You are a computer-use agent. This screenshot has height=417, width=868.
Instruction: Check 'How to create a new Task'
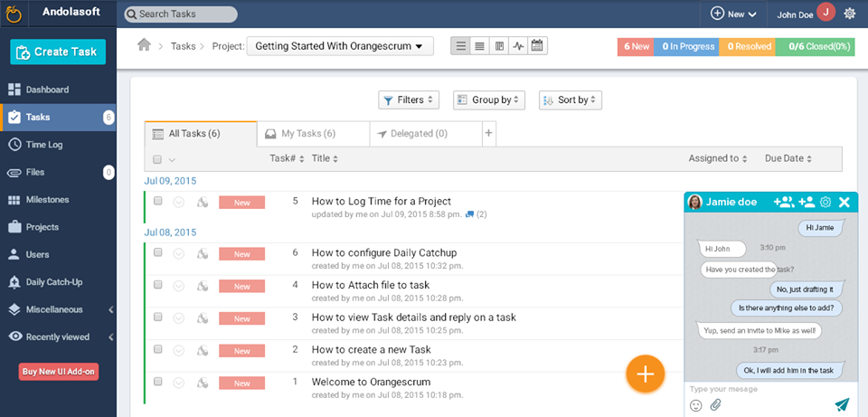tap(157, 349)
